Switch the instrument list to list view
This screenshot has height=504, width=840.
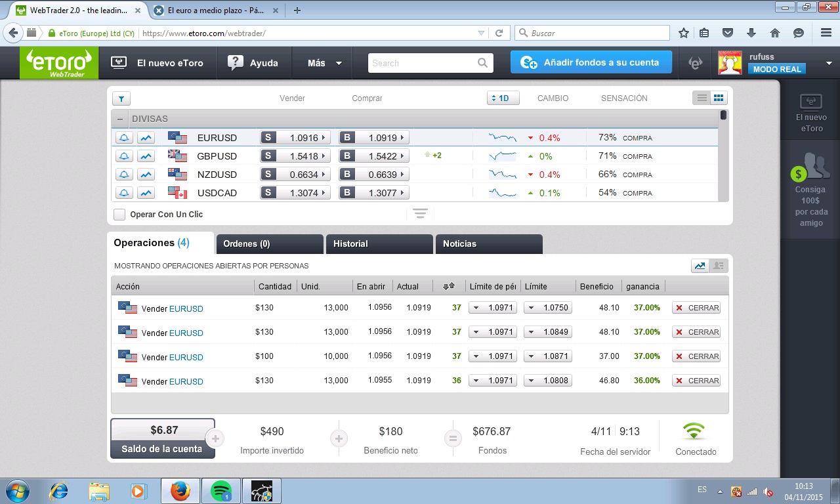[702, 98]
